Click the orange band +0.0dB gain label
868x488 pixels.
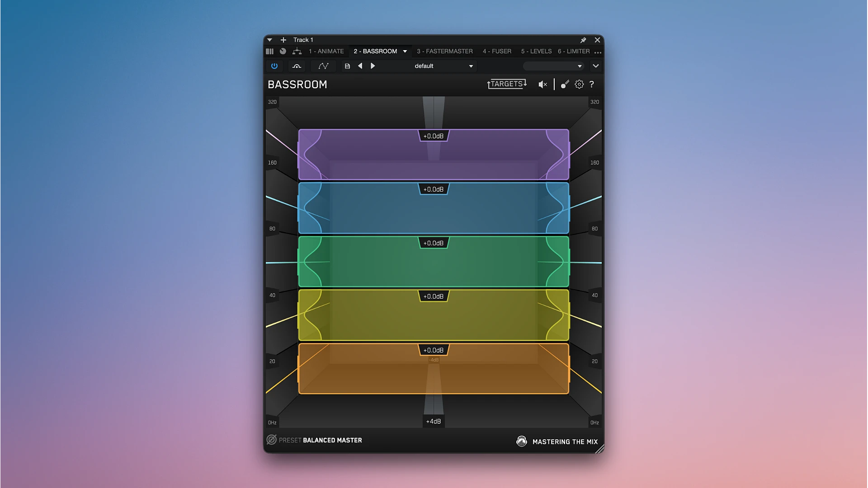pyautogui.click(x=434, y=350)
